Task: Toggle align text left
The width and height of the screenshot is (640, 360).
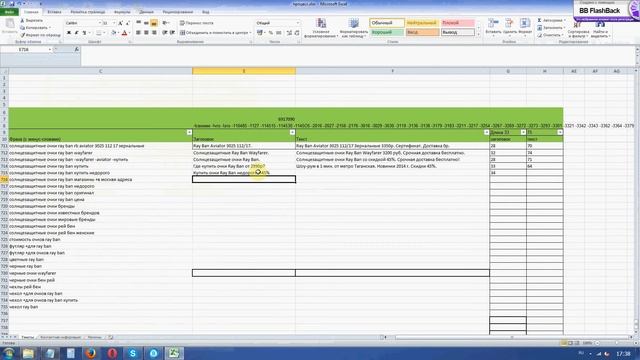Action: [x=138, y=33]
